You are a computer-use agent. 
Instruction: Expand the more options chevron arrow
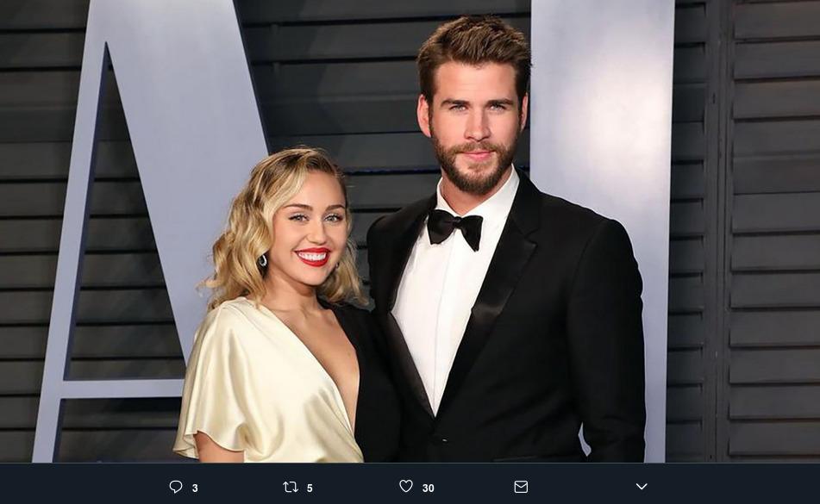pyautogui.click(x=642, y=486)
